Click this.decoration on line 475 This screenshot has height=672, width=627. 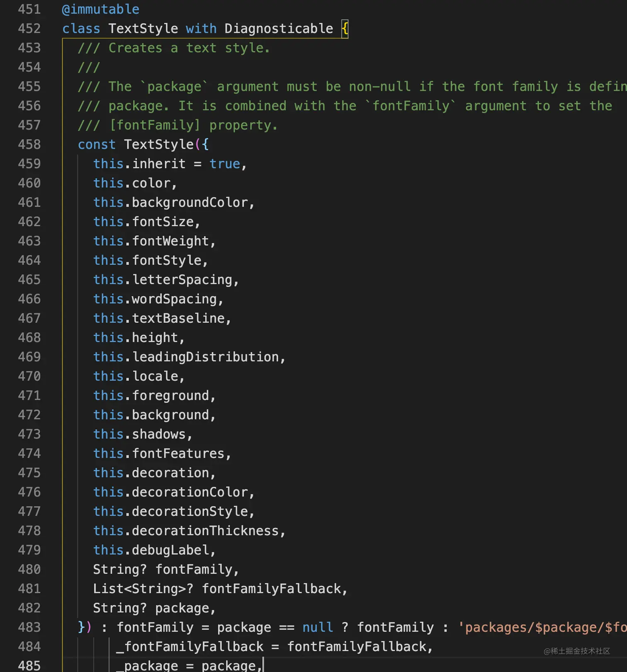point(151,473)
